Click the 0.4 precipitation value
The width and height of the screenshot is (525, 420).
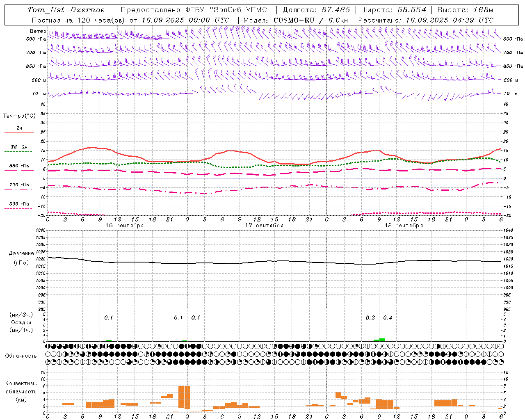pos(388,317)
